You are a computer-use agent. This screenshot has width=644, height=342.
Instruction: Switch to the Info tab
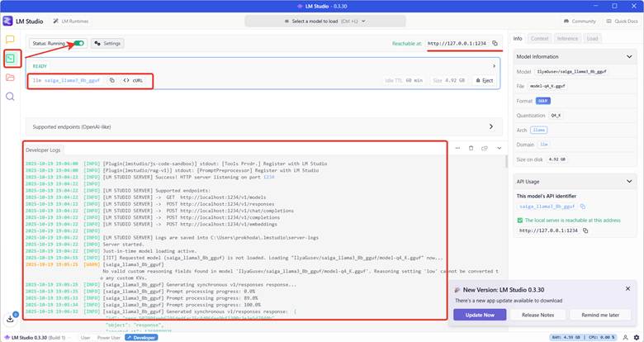518,38
